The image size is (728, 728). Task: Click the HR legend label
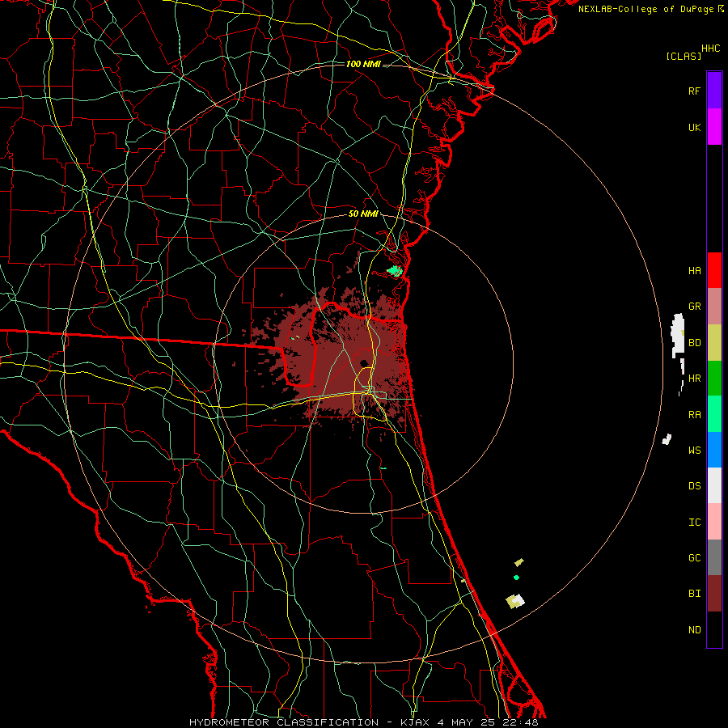pos(694,379)
